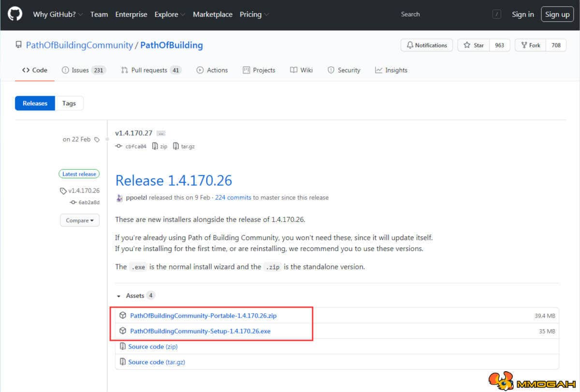Screen dimensions: 580x392
Task: Download Source code (zip)
Action: click(153, 347)
